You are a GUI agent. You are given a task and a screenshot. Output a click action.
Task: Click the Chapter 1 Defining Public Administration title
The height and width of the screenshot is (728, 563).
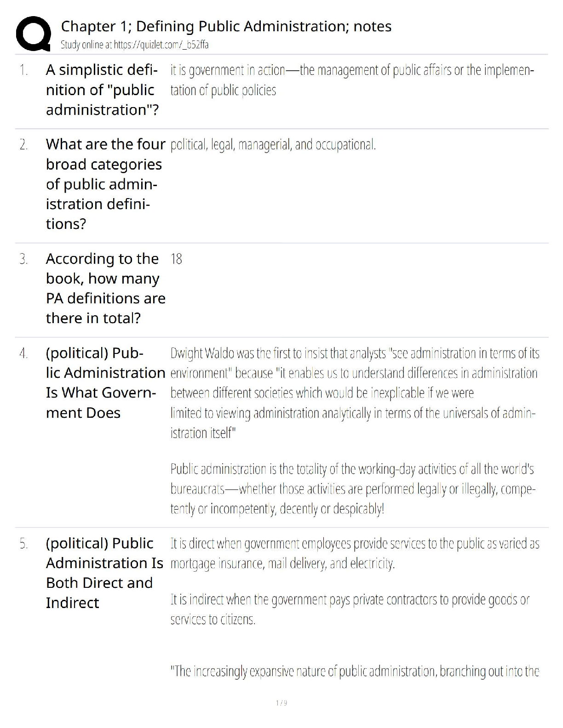(x=226, y=27)
